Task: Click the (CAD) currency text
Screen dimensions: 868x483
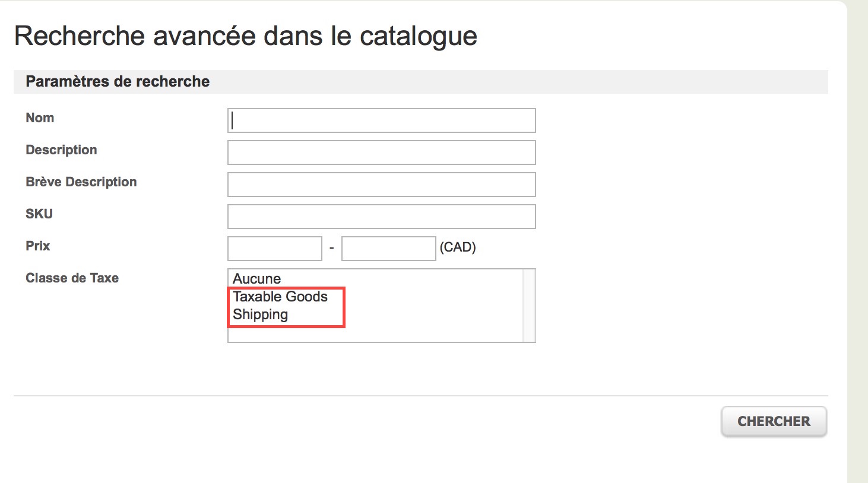Action: point(458,247)
